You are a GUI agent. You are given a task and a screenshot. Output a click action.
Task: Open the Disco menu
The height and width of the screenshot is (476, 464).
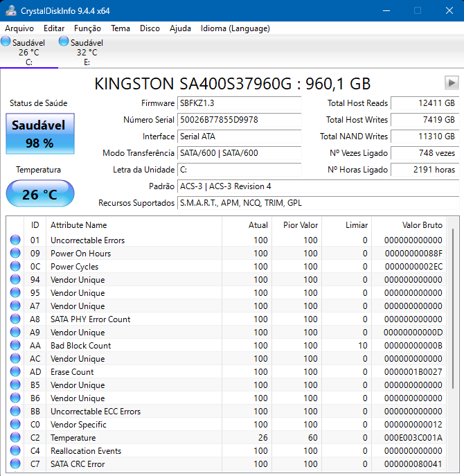pyautogui.click(x=150, y=28)
